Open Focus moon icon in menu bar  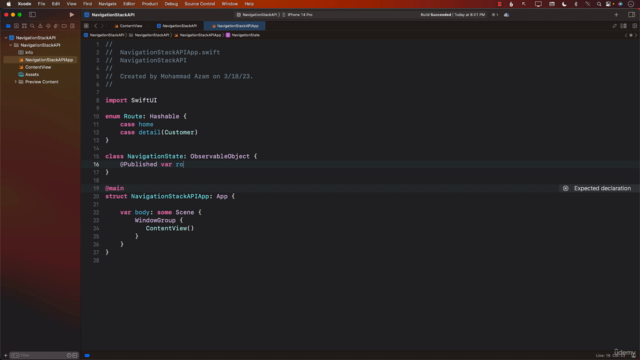564,4
